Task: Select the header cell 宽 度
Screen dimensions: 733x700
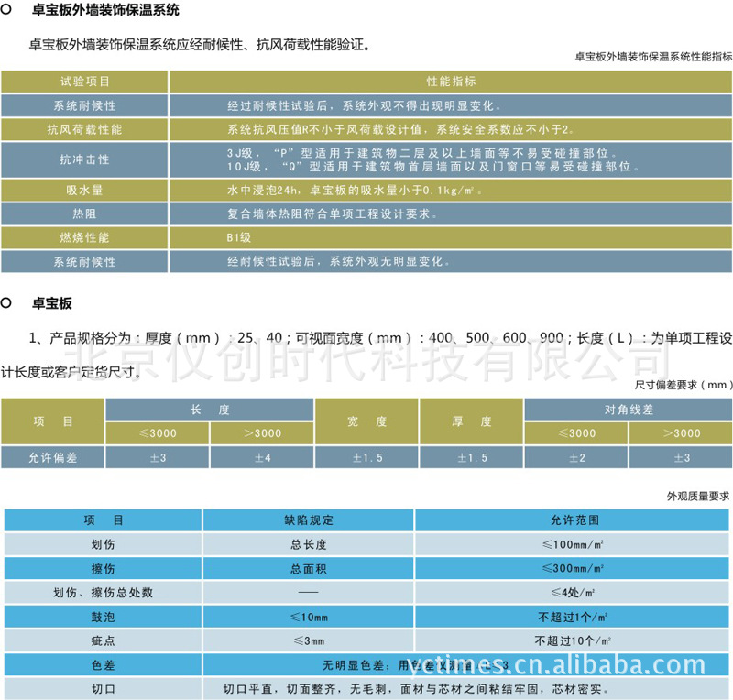Action: point(367,421)
